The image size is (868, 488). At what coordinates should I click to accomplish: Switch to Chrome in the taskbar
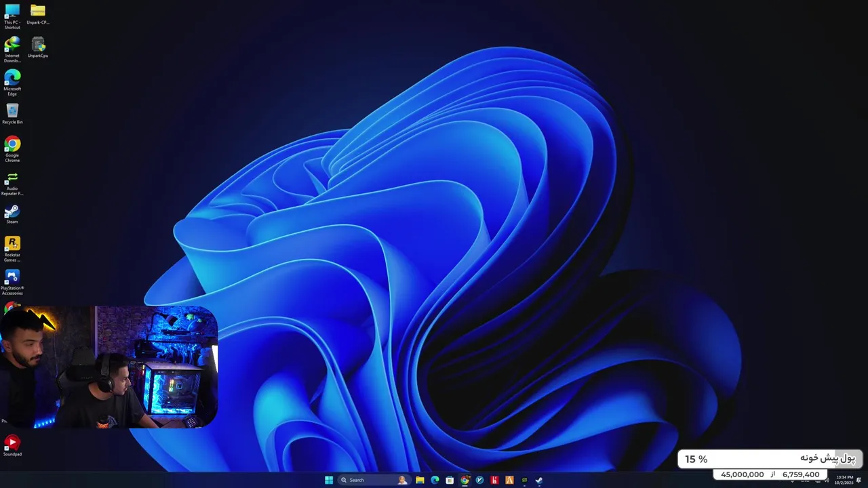tap(465, 480)
